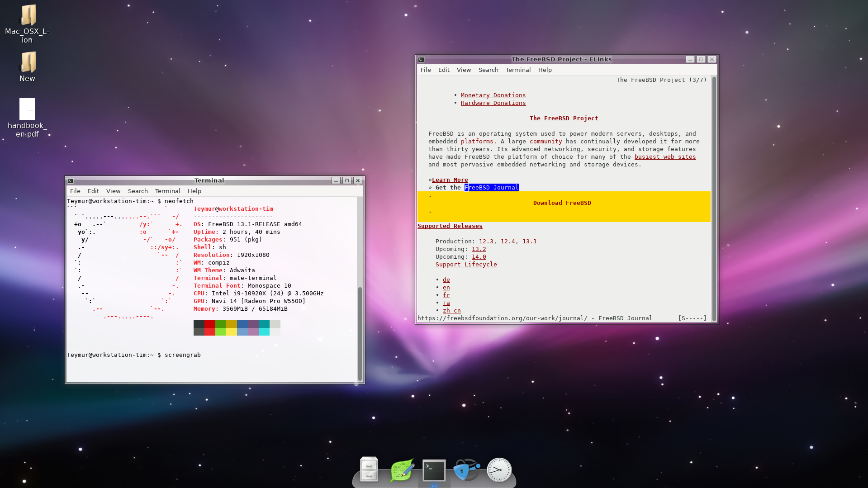Image resolution: width=868 pixels, height=488 pixels.
Task: Select the New folder on the desktop
Action: 27,66
